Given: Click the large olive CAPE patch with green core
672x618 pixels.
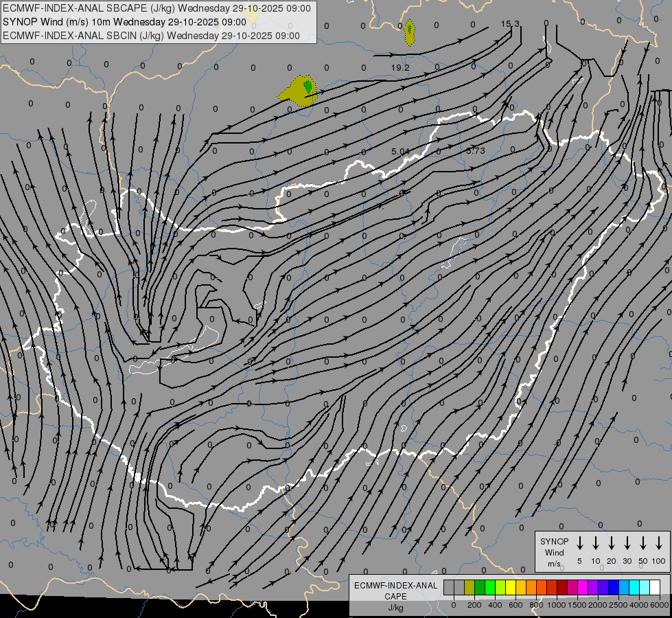Looking at the screenshot, I should 299,91.
